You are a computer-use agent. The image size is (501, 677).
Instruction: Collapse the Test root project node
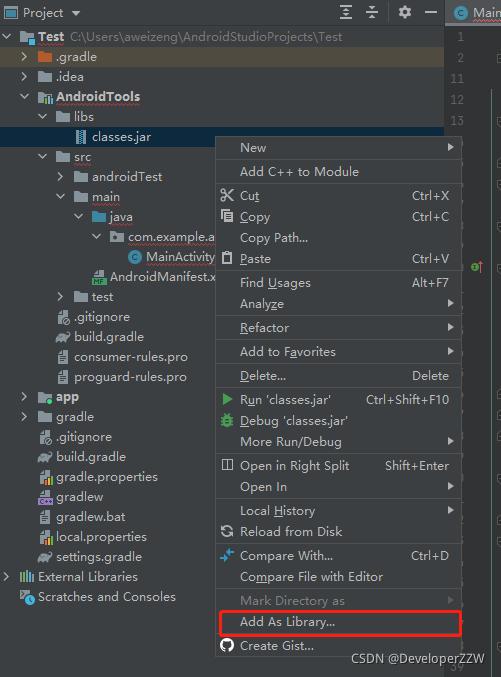point(7,37)
